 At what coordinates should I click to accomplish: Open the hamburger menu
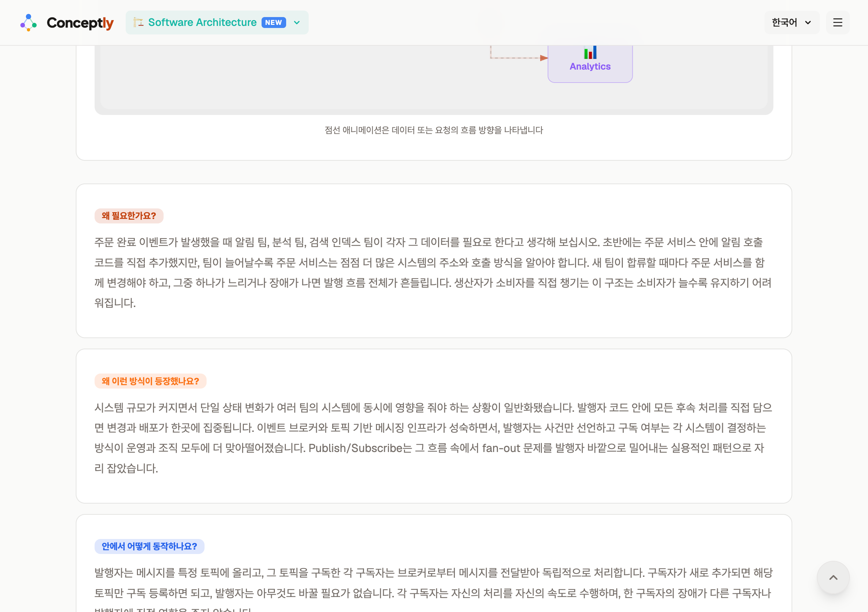(838, 23)
